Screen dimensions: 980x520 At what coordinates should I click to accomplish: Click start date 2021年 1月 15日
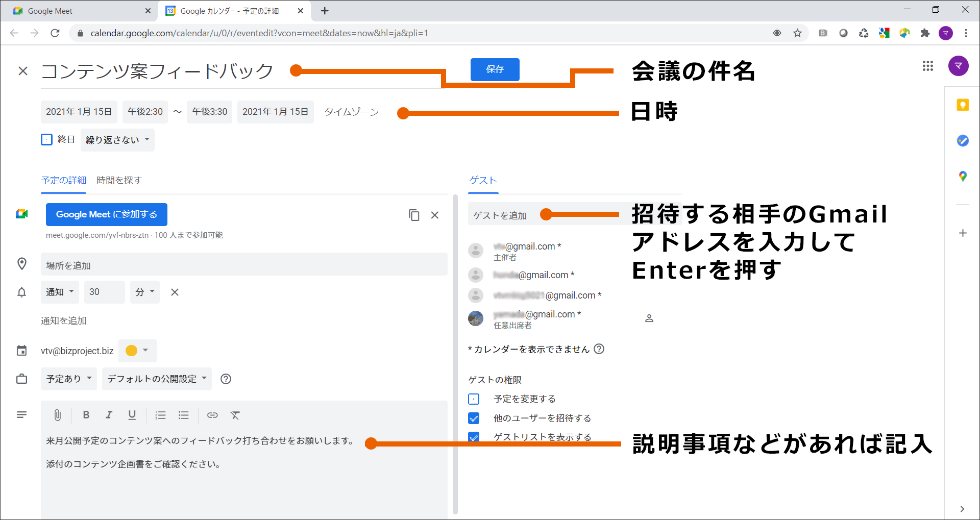point(79,112)
